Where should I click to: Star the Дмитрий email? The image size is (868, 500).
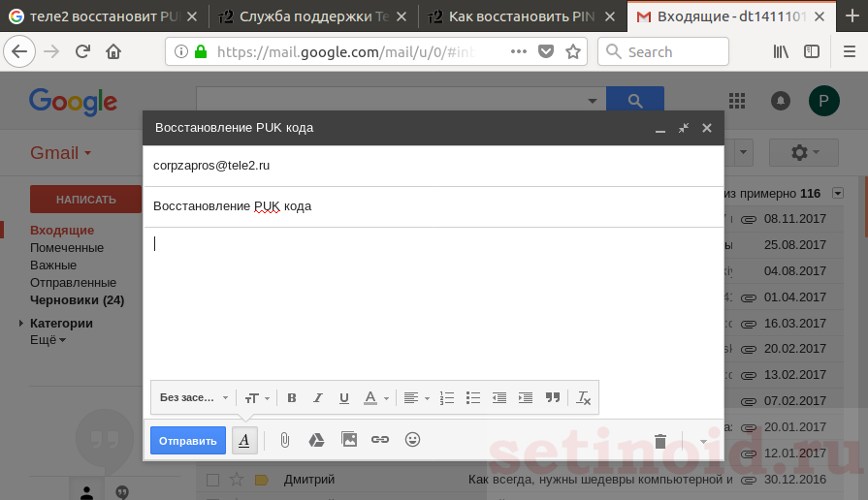point(237,480)
